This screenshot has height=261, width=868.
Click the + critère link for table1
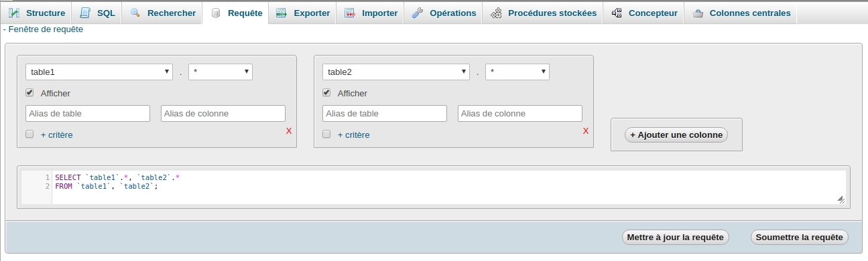point(56,135)
